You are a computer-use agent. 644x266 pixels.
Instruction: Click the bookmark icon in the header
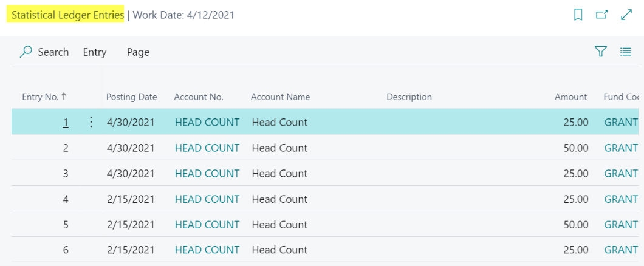(x=578, y=15)
